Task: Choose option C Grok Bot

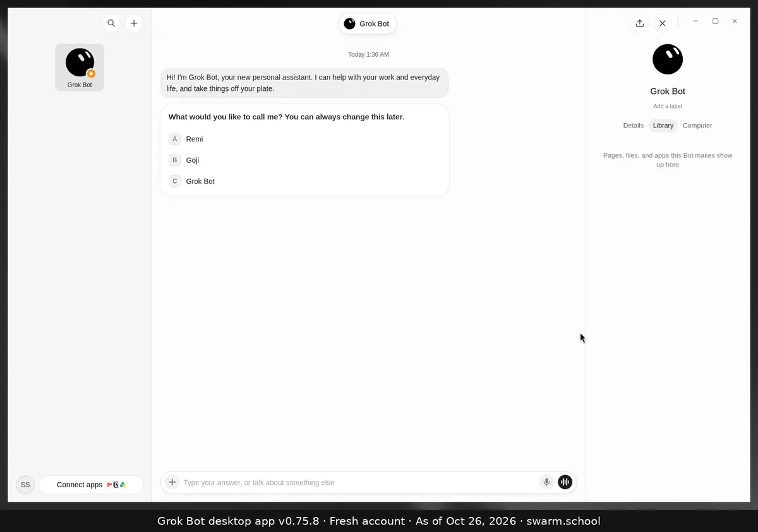Action: click(x=304, y=181)
